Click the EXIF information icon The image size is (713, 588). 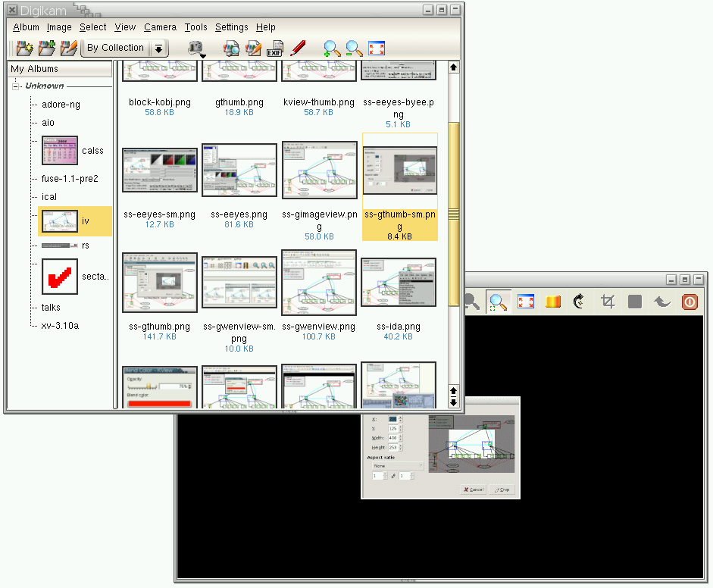click(x=274, y=48)
